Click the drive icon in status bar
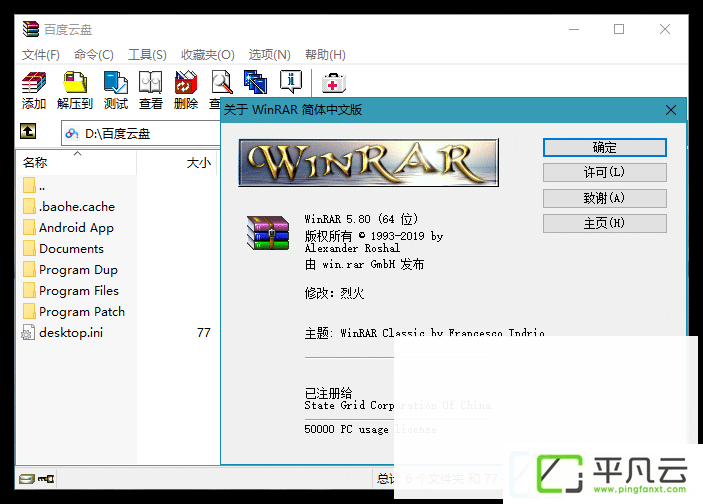Screen dimensions: 703x504 [26, 479]
